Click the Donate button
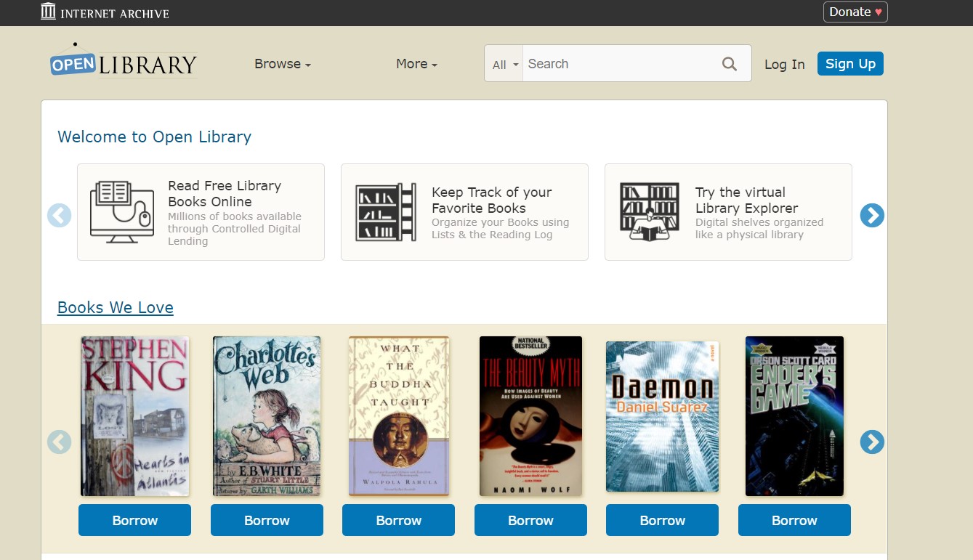The width and height of the screenshot is (973, 560). click(855, 12)
